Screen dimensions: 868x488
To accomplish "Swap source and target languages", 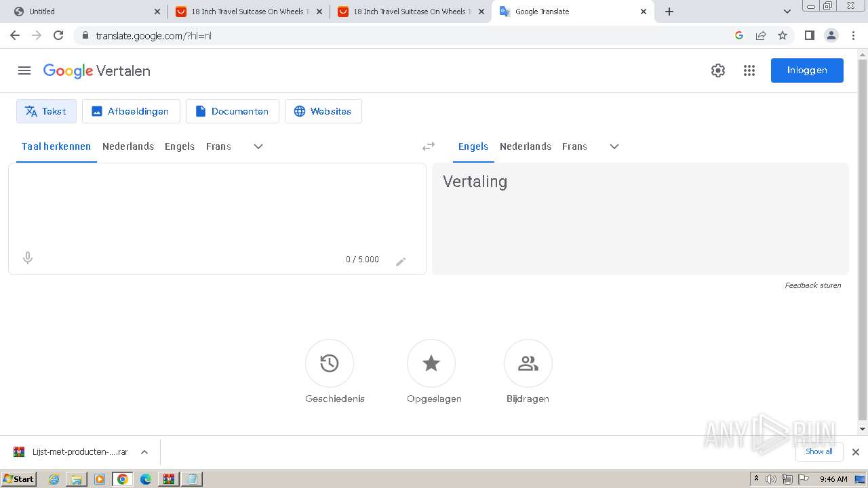I will (x=429, y=146).
